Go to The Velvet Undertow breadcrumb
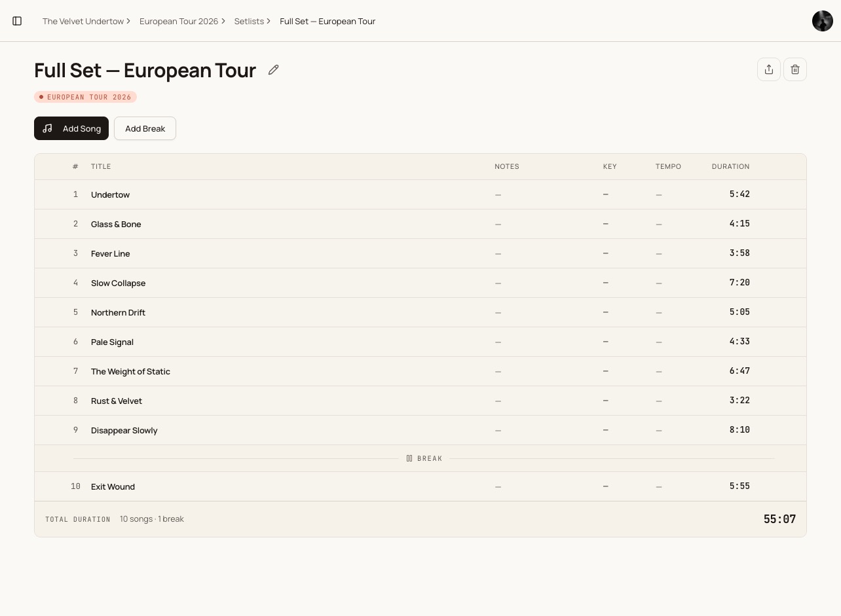The width and height of the screenshot is (841, 616). [x=83, y=21]
